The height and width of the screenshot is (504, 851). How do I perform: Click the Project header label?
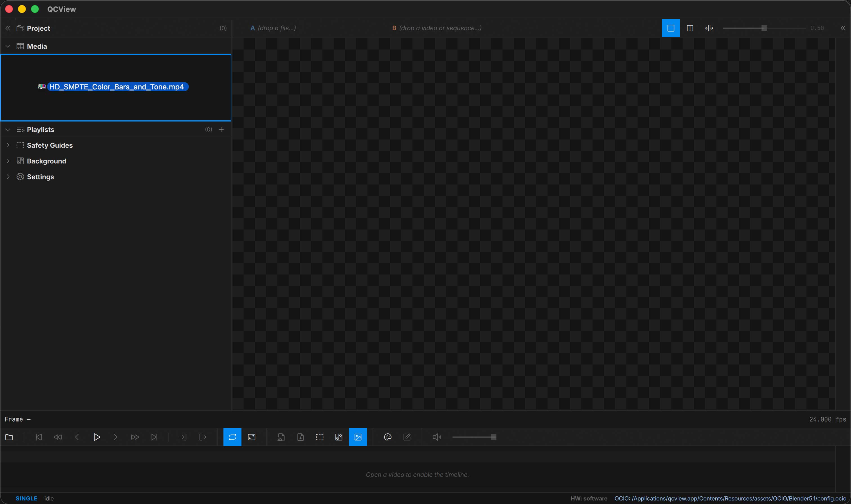pos(38,28)
